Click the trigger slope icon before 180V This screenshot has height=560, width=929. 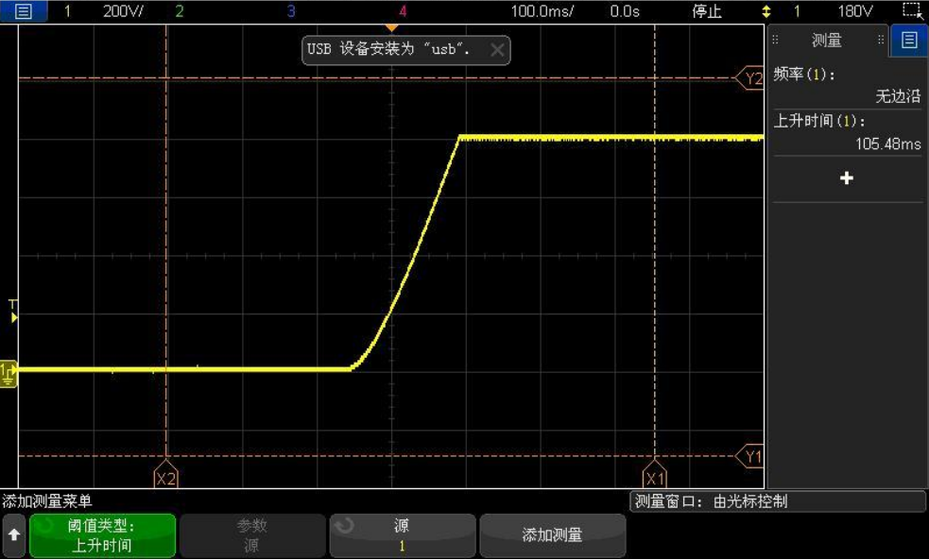[766, 11]
